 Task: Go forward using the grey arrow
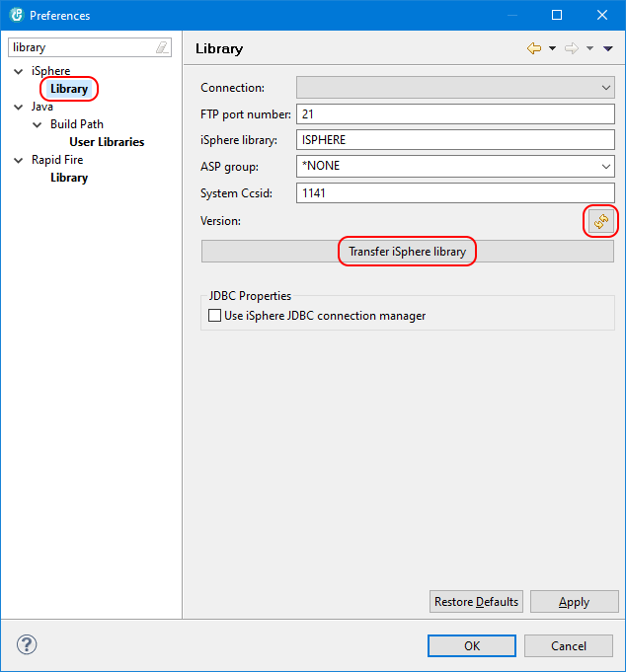(572, 48)
